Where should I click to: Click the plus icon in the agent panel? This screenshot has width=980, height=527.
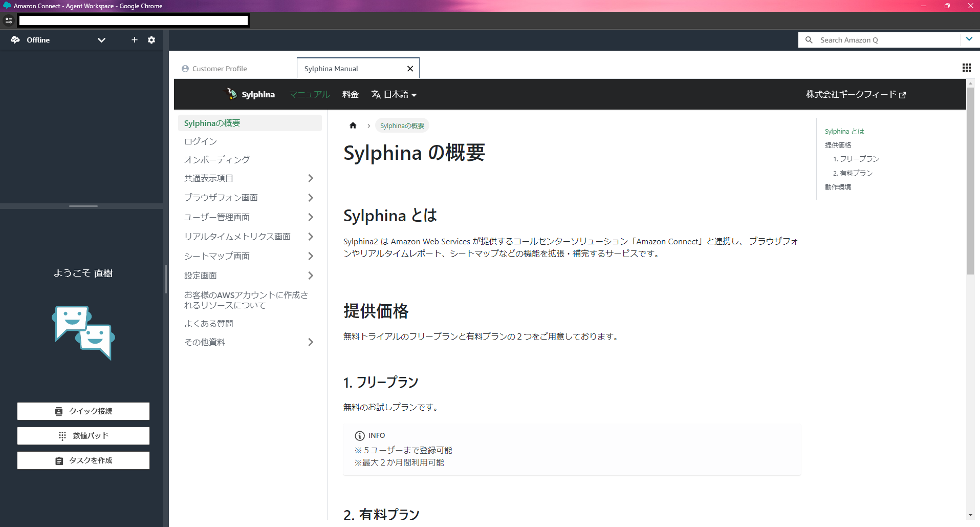click(135, 40)
